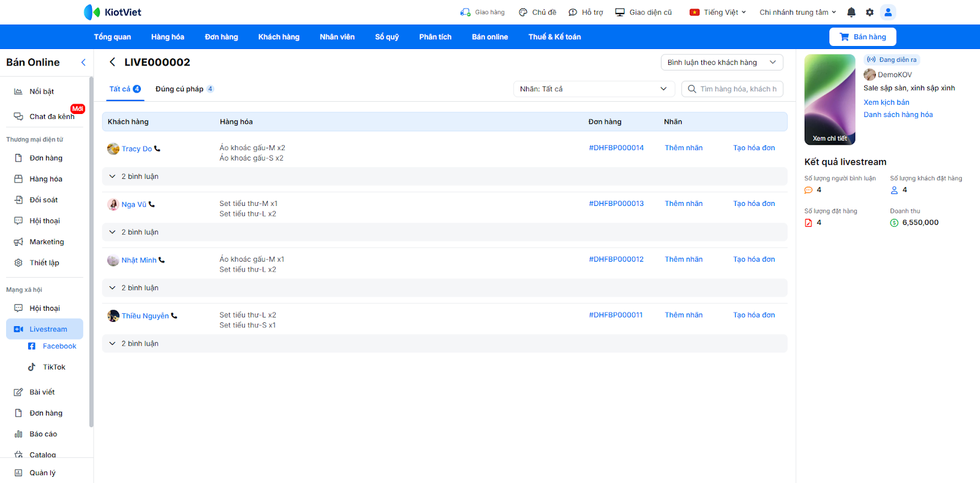
Task: Switch to the Đúng cú pháp tab
Action: [184, 89]
